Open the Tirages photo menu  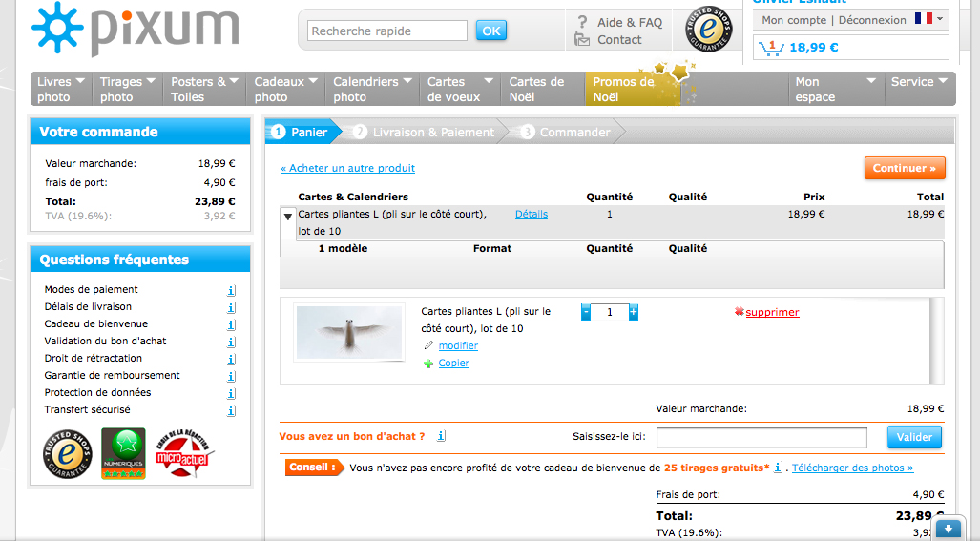coord(128,89)
